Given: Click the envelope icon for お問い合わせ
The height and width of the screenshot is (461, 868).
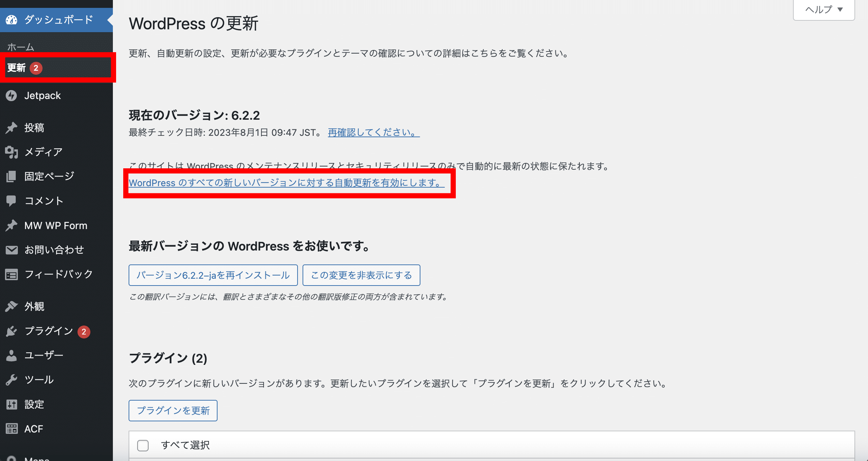Looking at the screenshot, I should (x=11, y=250).
